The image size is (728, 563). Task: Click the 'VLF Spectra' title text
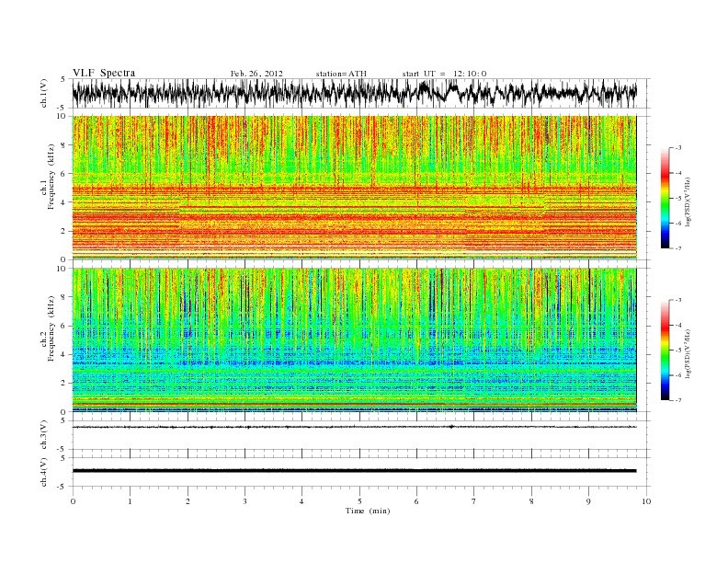[x=104, y=73]
